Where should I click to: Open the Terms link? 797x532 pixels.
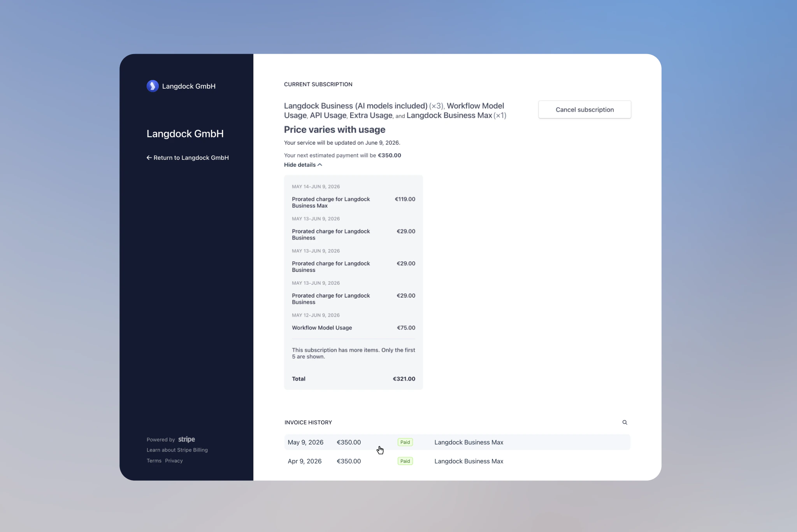154,461
